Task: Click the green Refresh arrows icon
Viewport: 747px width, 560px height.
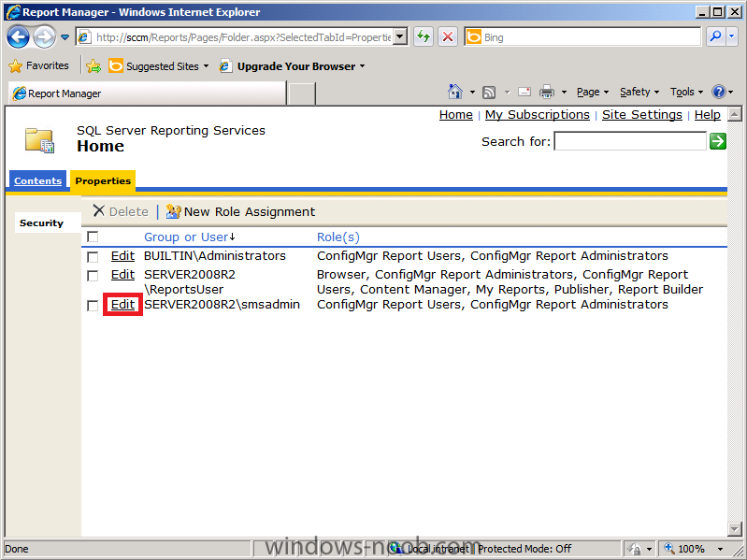Action: click(x=423, y=36)
